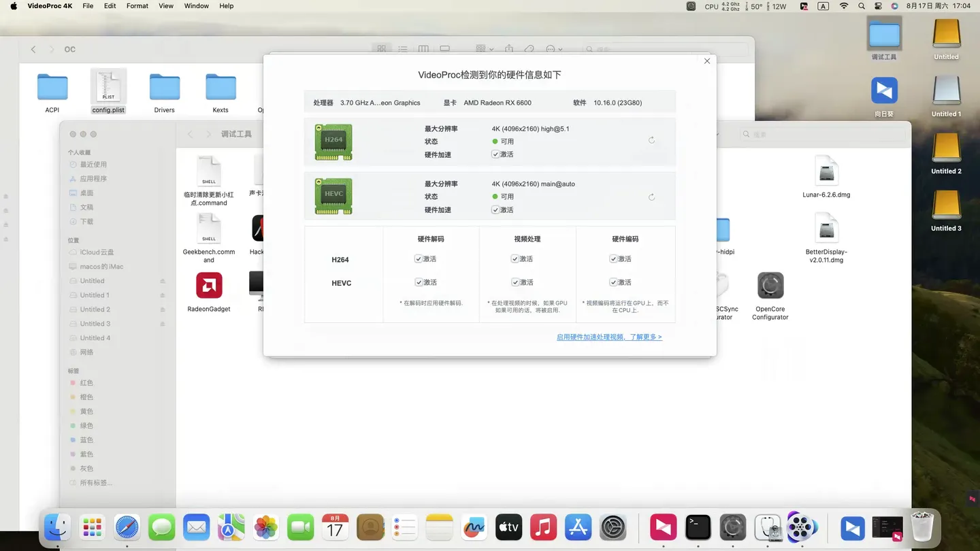Open the Window menu in the menu bar

[196, 5]
